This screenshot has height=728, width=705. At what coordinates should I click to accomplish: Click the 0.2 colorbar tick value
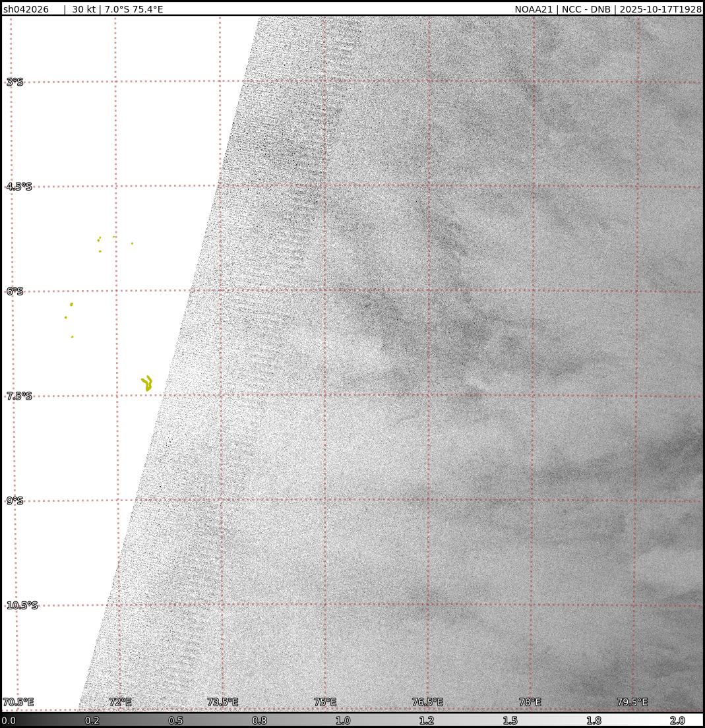tap(92, 721)
